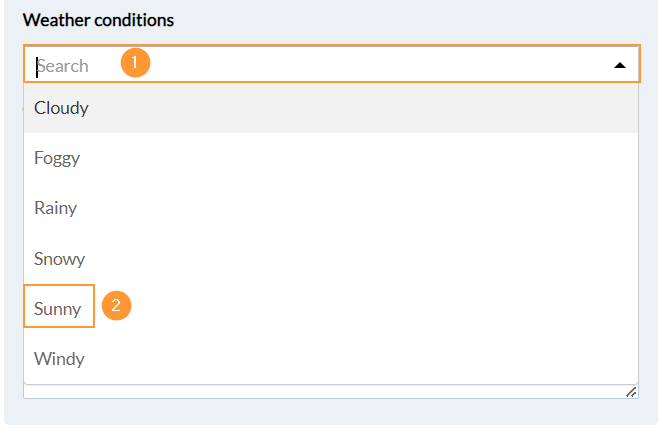Pick the Rainy weather option
Screen dimensions: 666x432
click(56, 208)
